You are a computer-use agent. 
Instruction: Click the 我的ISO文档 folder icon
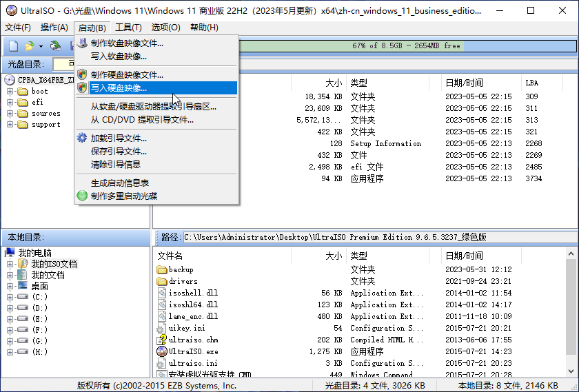[x=23, y=264]
